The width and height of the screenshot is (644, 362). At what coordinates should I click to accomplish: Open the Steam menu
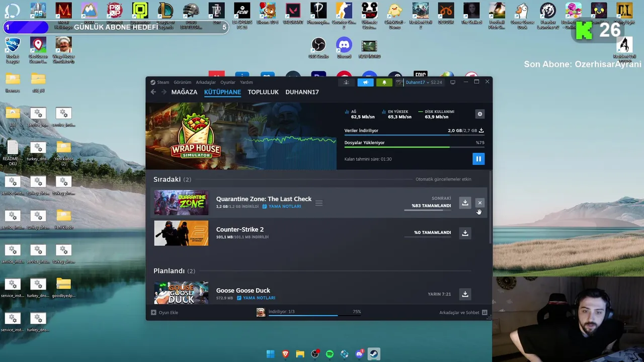click(x=160, y=82)
